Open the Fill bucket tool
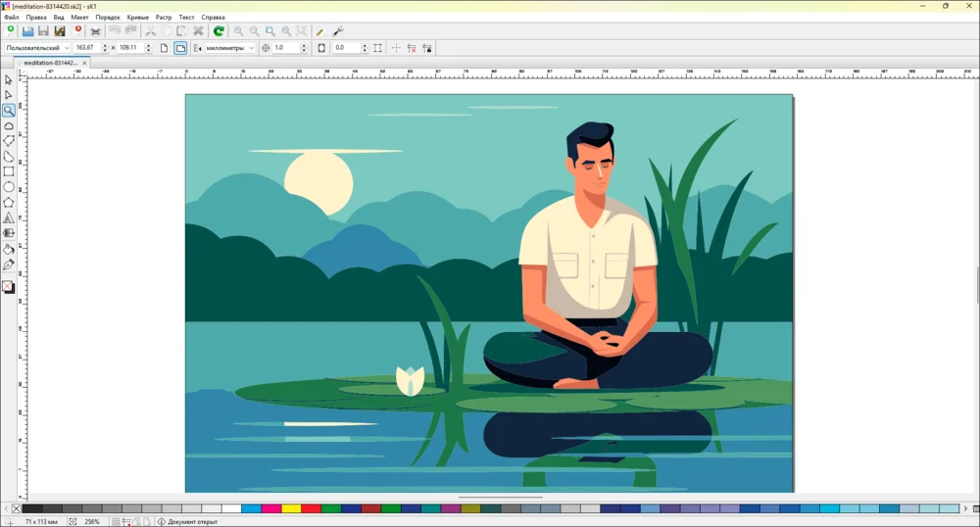Viewport: 980px width, 527px height. [8, 249]
